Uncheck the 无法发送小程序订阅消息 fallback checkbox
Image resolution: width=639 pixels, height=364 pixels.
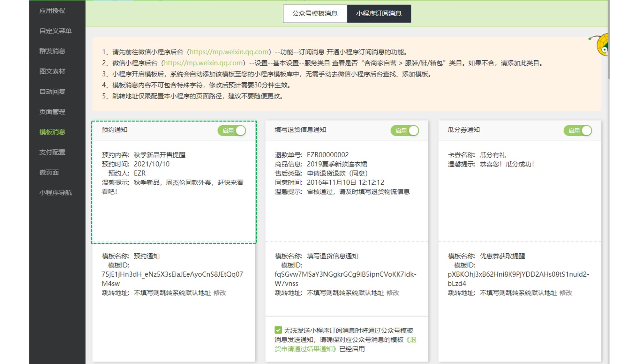[278, 330]
